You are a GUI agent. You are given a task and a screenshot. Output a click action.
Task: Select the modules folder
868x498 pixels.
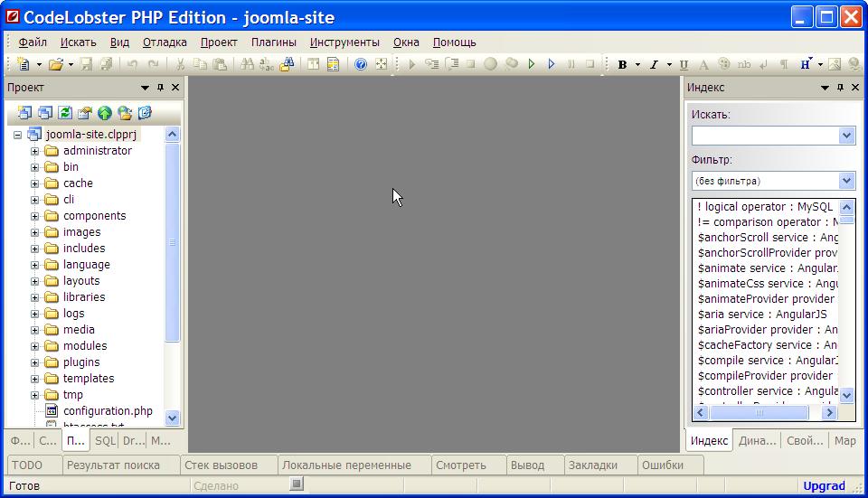[85, 346]
